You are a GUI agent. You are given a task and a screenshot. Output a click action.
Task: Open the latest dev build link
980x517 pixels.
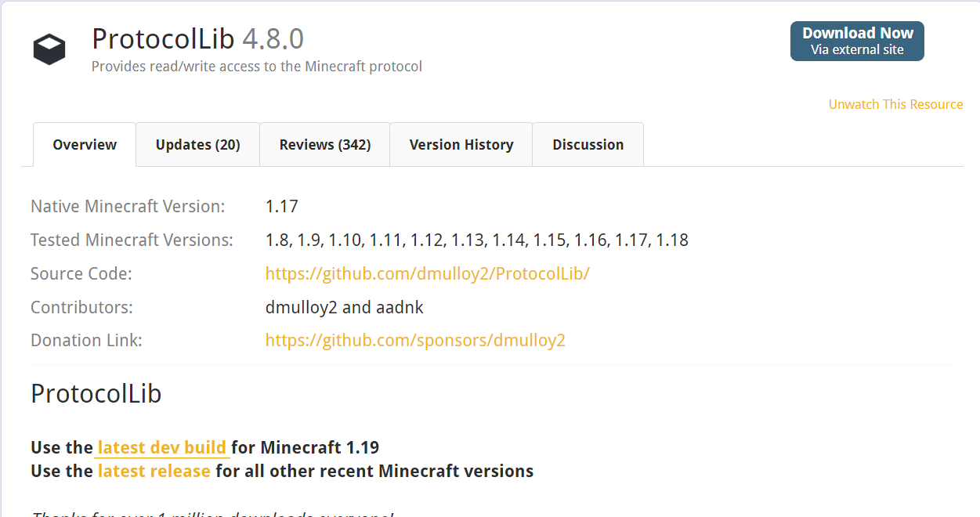[x=161, y=447]
